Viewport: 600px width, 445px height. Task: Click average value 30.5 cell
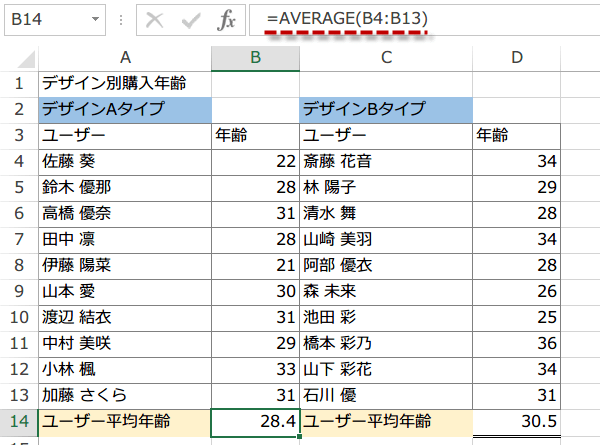[x=517, y=422]
